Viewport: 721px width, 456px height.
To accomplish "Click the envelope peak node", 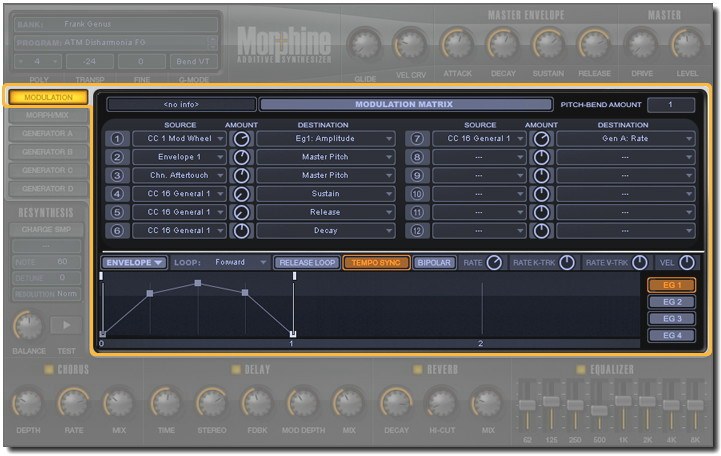I will coord(198,283).
